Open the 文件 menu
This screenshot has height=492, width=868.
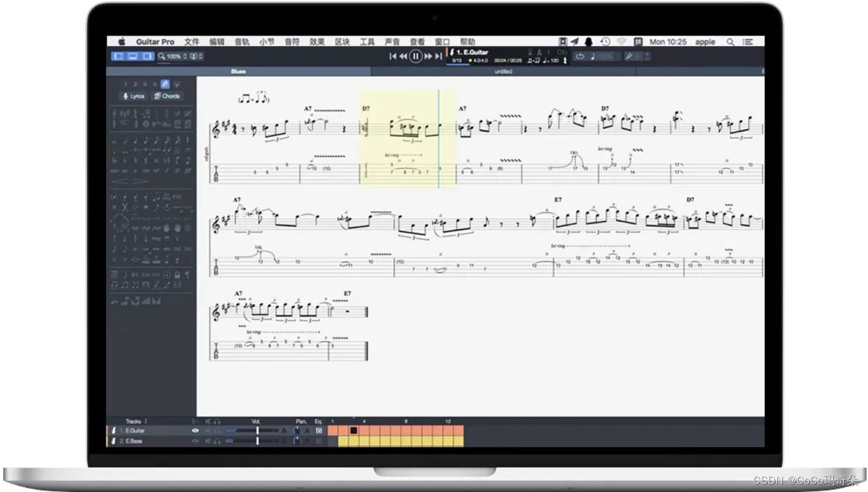pyautogui.click(x=192, y=42)
